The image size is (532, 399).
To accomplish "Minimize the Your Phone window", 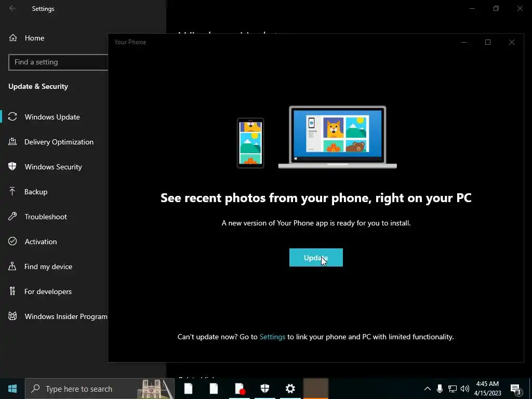I will [464, 42].
